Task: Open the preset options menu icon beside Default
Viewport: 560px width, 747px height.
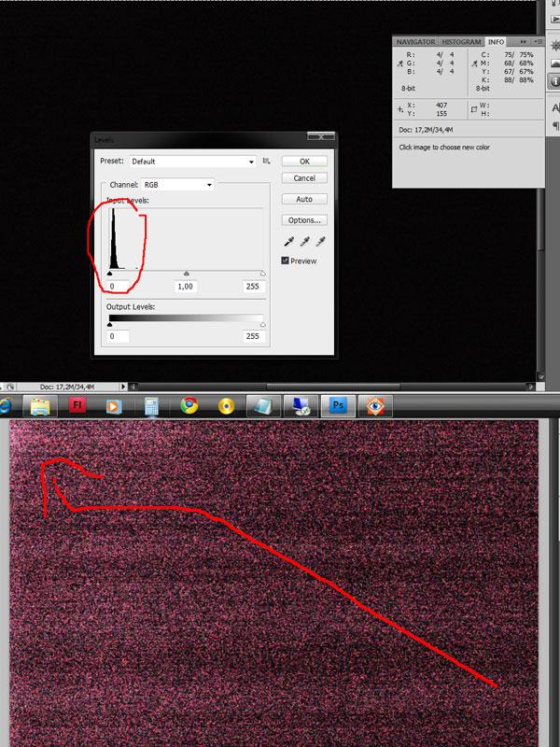Action: point(267,161)
